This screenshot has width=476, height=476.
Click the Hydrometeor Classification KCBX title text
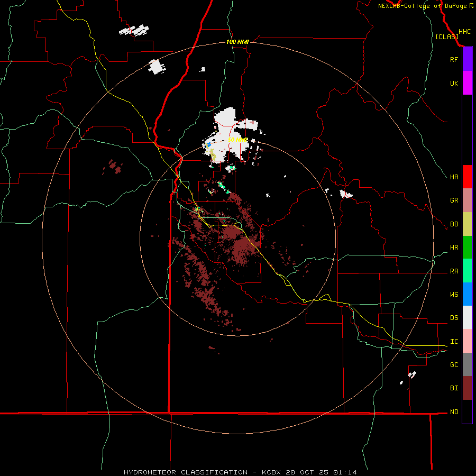(240, 472)
